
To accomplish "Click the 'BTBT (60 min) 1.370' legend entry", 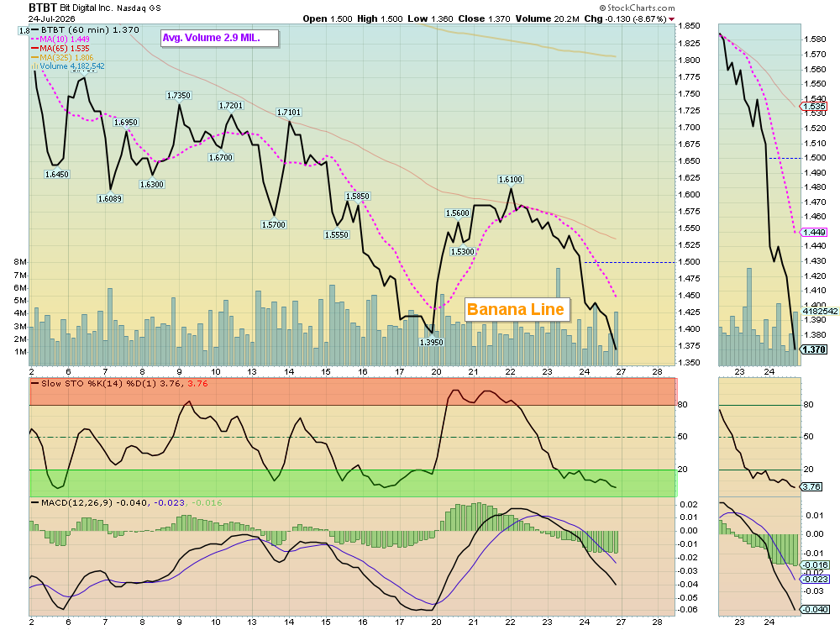I will (x=85, y=30).
